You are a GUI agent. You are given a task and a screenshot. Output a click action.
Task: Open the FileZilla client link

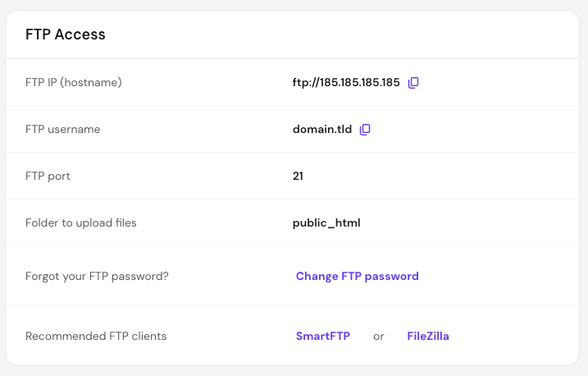(x=428, y=336)
